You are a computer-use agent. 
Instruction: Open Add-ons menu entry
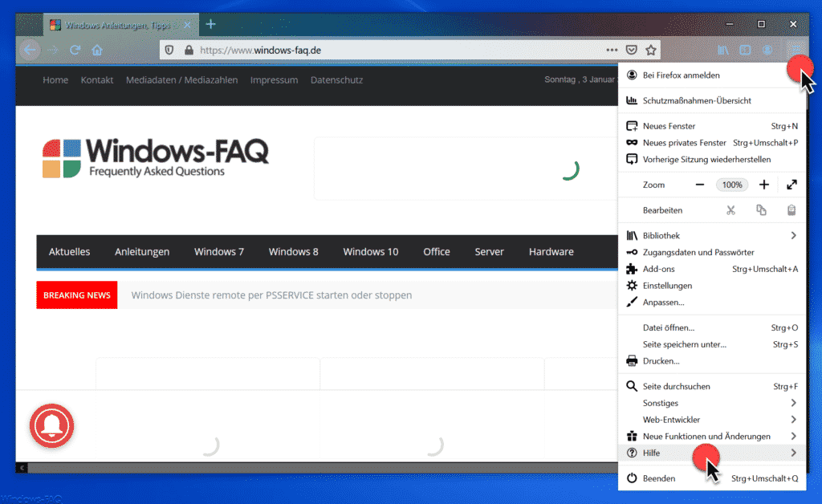[712, 270]
